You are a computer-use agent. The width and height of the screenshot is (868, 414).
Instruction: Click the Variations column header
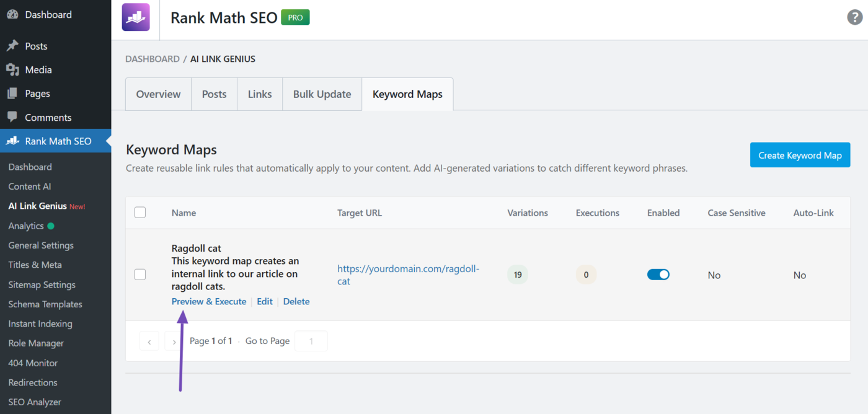point(528,213)
